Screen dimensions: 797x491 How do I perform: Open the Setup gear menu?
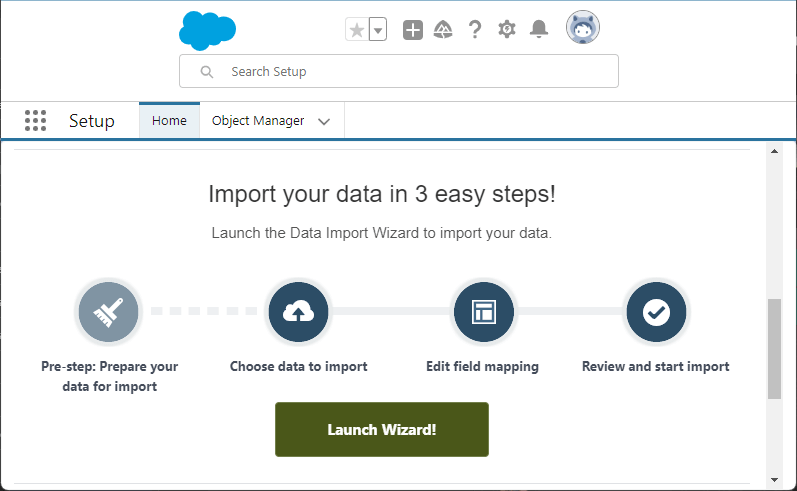[507, 30]
